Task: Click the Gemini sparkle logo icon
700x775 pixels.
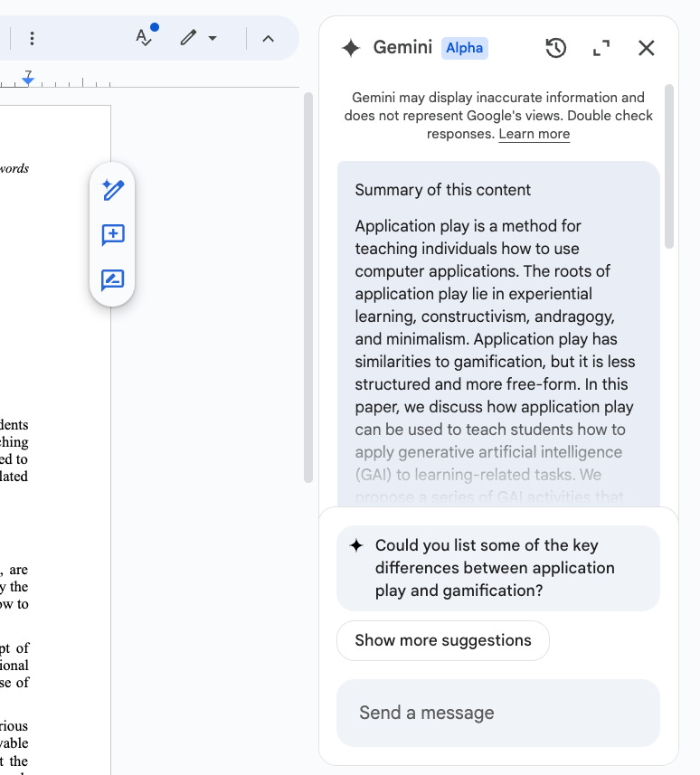Action: tap(351, 48)
